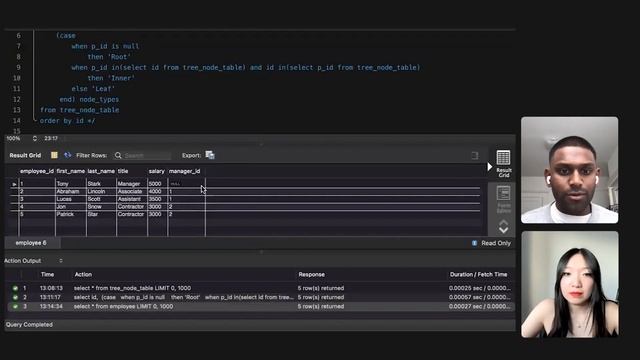Click the 4000 salary cell
The image size is (640, 360).
click(x=158, y=191)
